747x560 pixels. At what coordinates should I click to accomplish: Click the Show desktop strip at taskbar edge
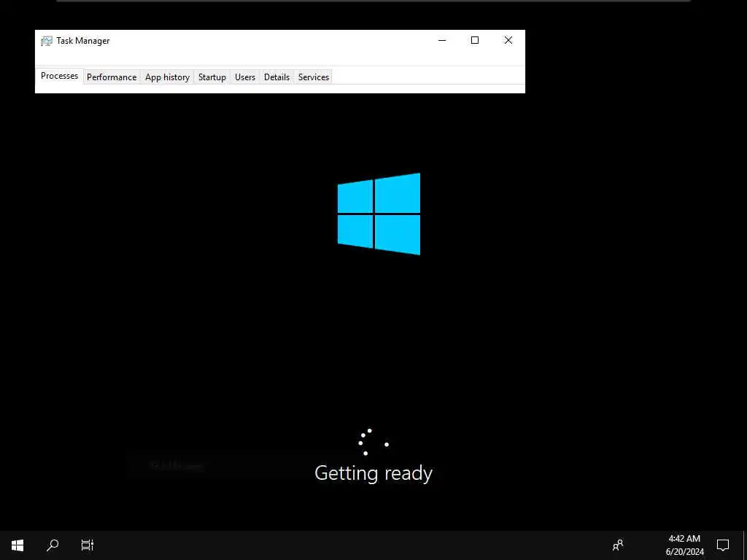coord(745,545)
